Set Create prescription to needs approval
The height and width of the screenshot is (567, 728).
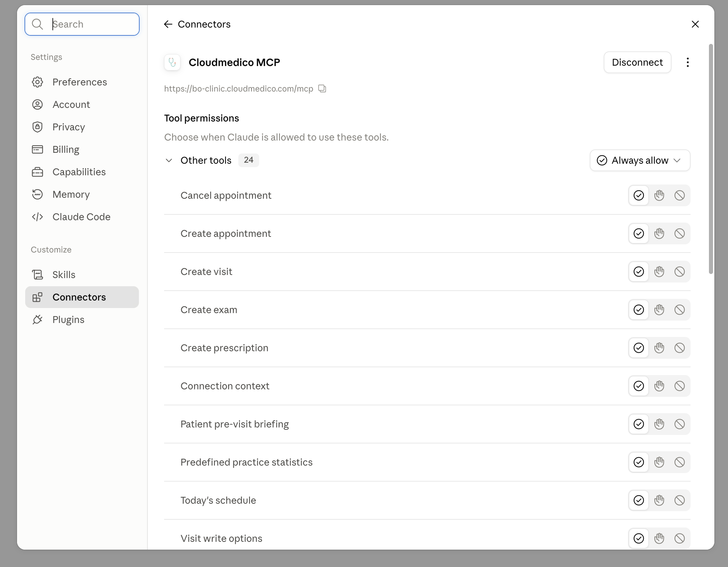click(659, 348)
